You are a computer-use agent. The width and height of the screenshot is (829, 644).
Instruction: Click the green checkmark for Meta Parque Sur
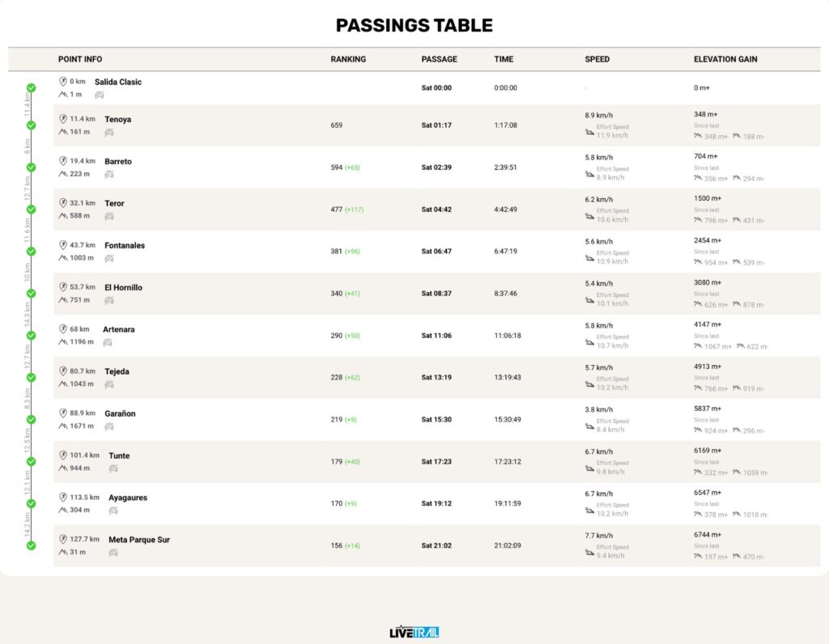coord(32,545)
